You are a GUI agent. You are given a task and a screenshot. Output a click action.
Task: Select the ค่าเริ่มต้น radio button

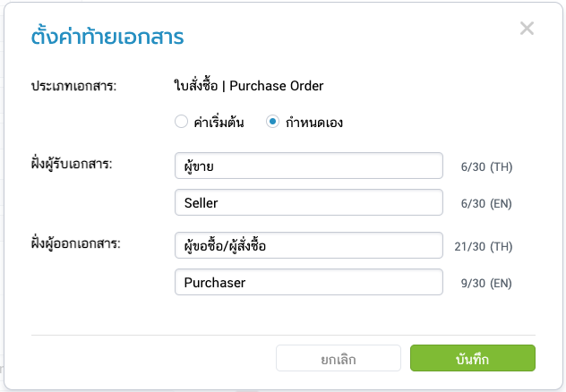click(181, 122)
